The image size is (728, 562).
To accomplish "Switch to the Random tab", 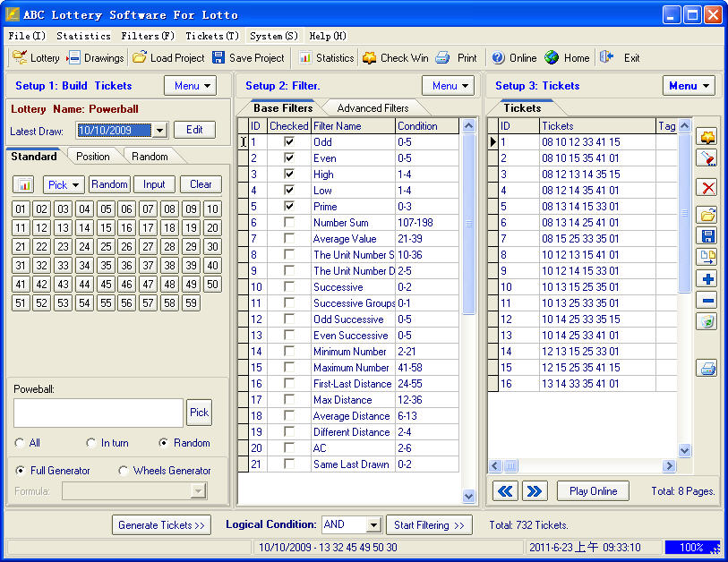I will [150, 157].
